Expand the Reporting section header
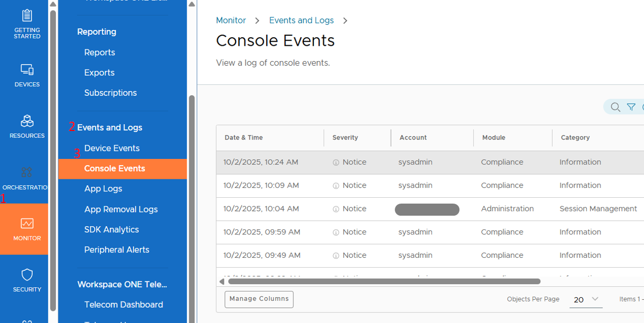Image resolution: width=644 pixels, height=323 pixels. pos(97,32)
